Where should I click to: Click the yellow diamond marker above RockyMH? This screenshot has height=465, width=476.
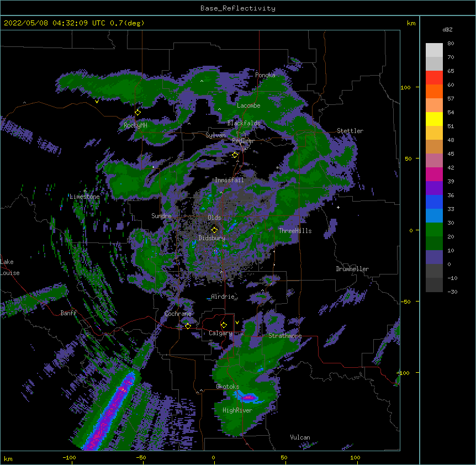pyautogui.click(x=138, y=113)
